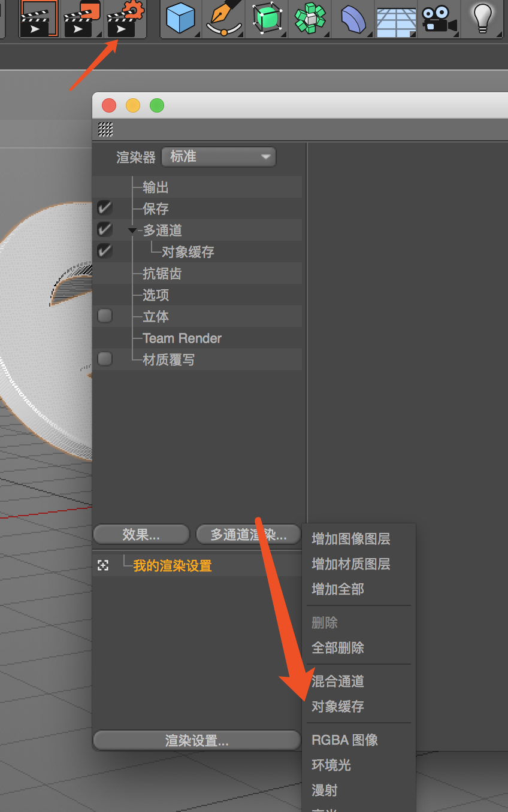Open the 渲染器 standard renderer dropdown
Image resolution: width=508 pixels, height=812 pixels.
click(x=218, y=156)
